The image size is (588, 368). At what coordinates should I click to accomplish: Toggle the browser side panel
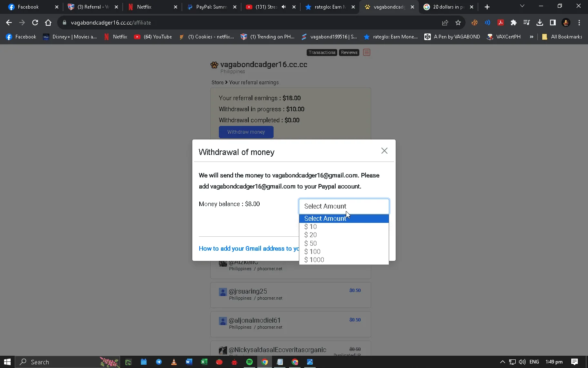click(x=553, y=22)
